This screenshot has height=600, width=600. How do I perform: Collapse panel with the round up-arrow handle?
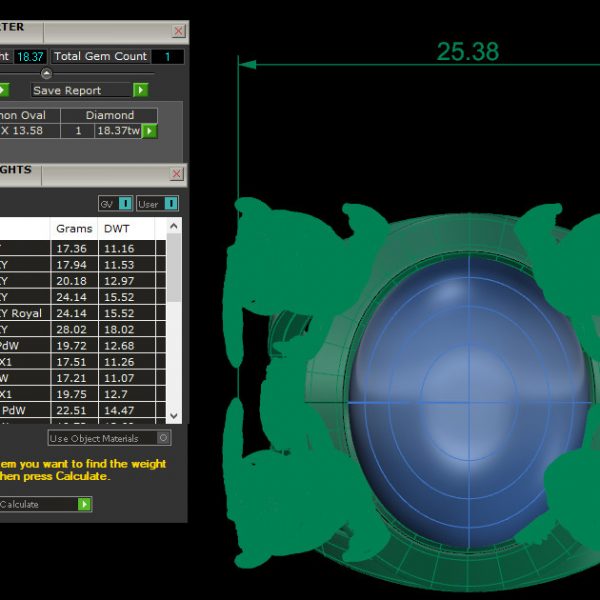coord(46,73)
